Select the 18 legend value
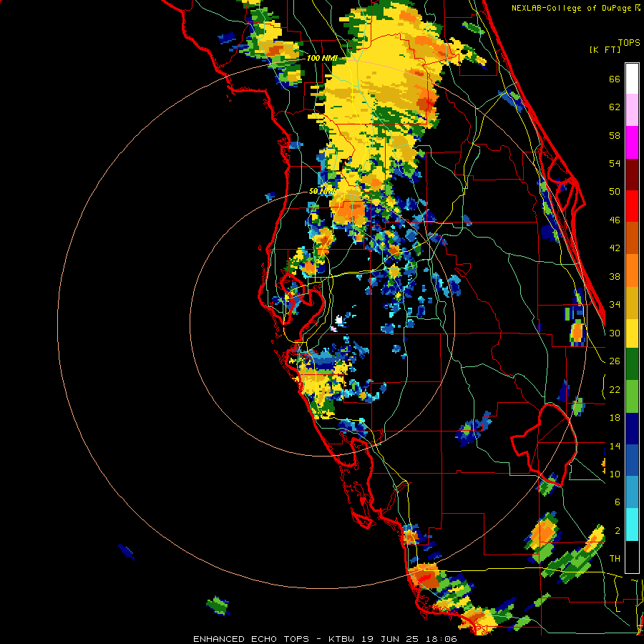This screenshot has width=644, height=644. click(615, 418)
